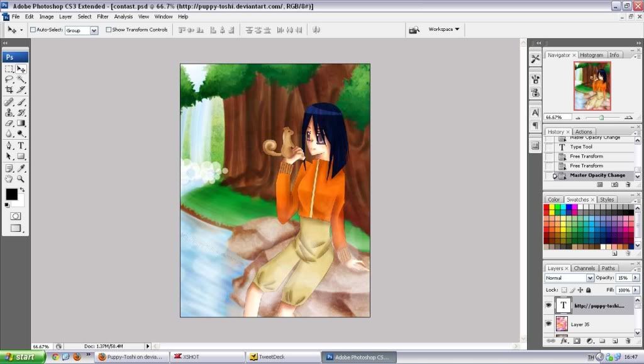Open the Workspace dropdown
The height and width of the screenshot is (364, 644).
tap(444, 29)
